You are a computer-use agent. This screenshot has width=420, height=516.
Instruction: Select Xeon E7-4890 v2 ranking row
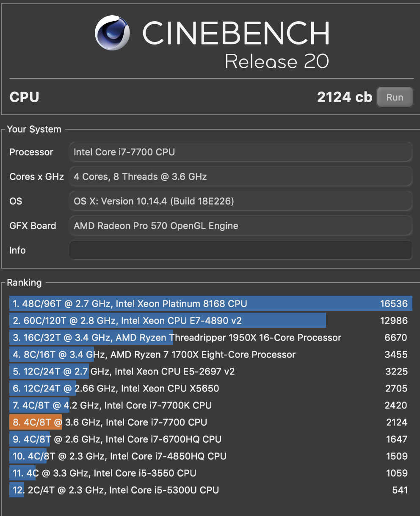click(210, 321)
